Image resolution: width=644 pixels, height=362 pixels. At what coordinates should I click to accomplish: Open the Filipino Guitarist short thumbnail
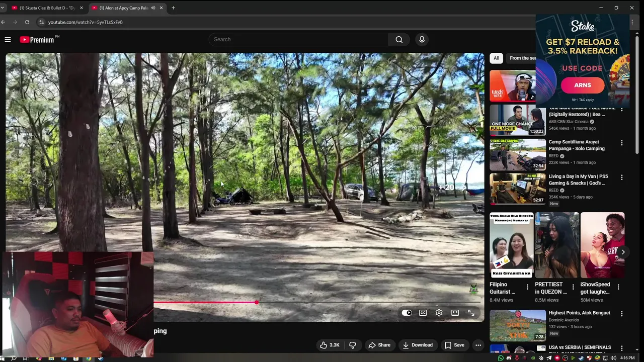[x=512, y=245]
